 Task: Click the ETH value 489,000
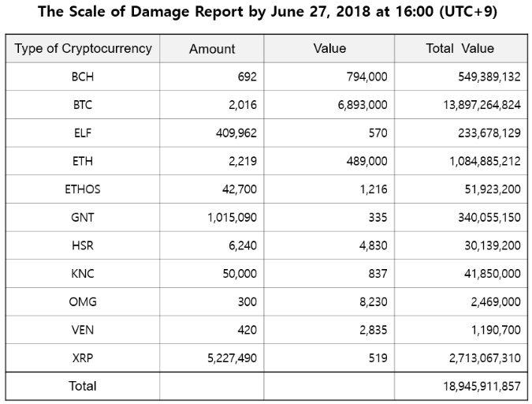[x=366, y=161]
